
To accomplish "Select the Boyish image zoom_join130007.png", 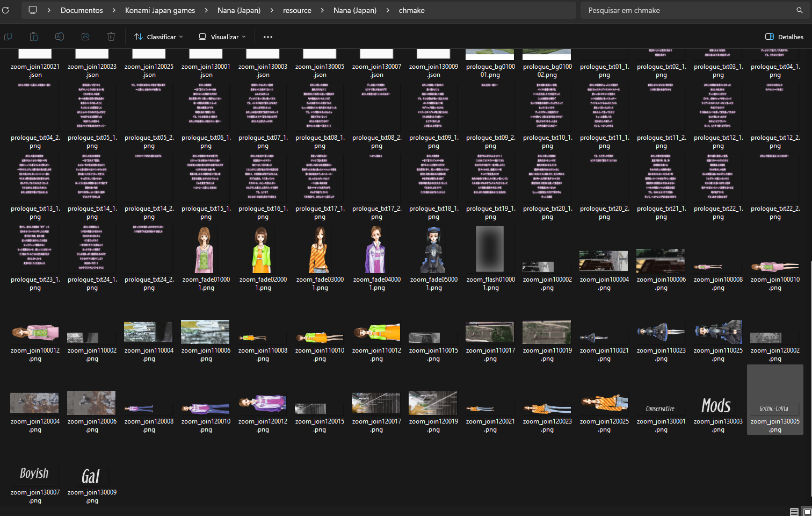I will (x=34, y=473).
